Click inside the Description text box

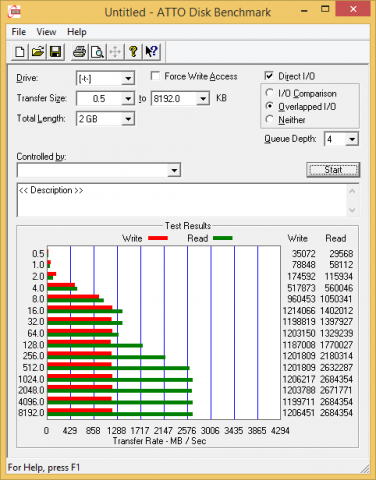click(x=182, y=200)
